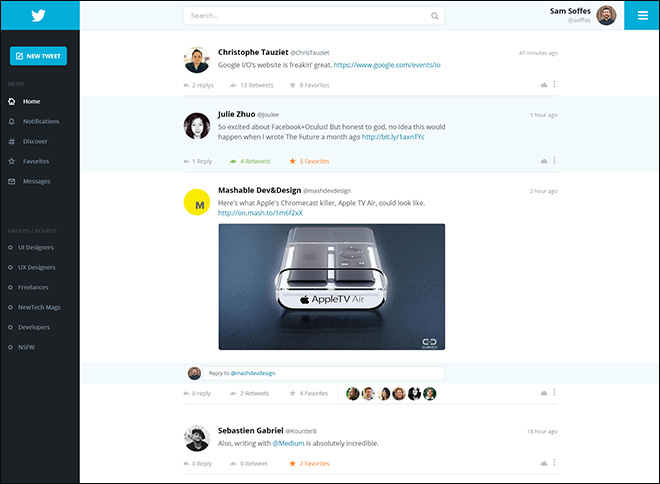
Task: Click the cloud icon on Julie Zhuo's tweet
Action: [x=543, y=161]
